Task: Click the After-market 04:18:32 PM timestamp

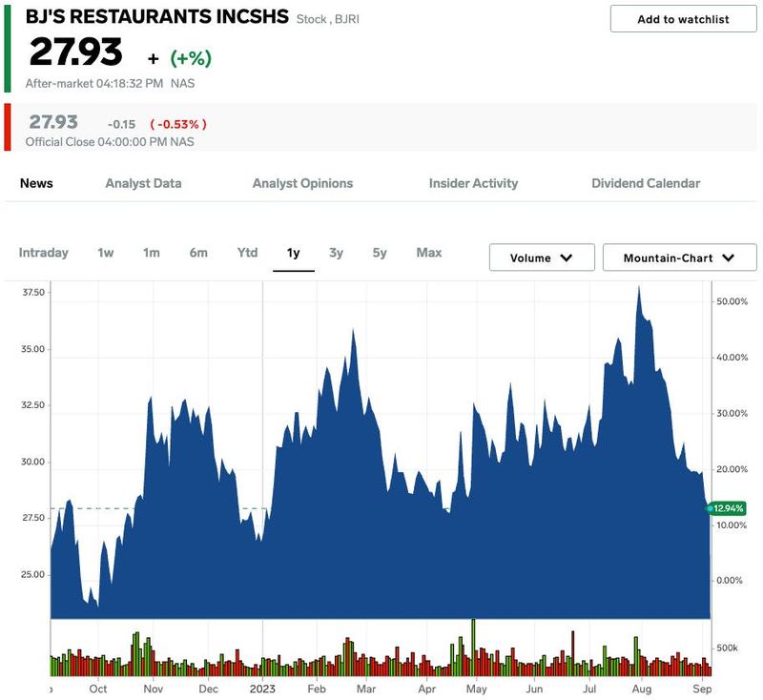Action: click(94, 83)
